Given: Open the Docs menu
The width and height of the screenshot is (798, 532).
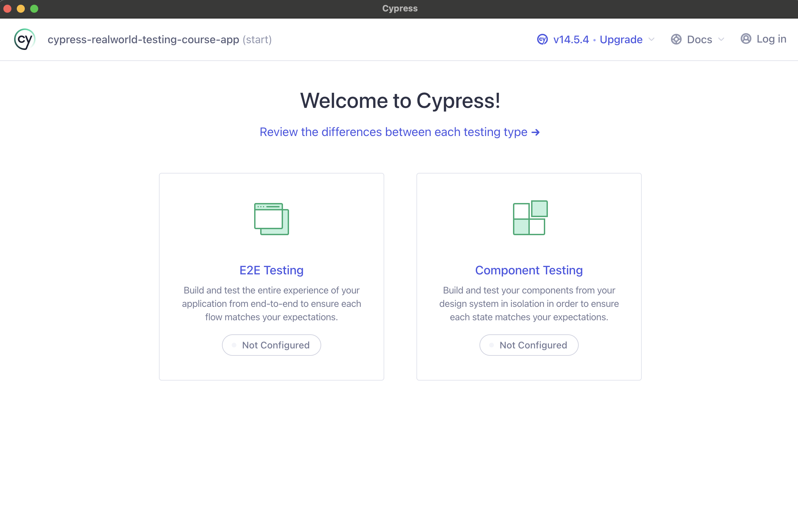Looking at the screenshot, I should (699, 40).
